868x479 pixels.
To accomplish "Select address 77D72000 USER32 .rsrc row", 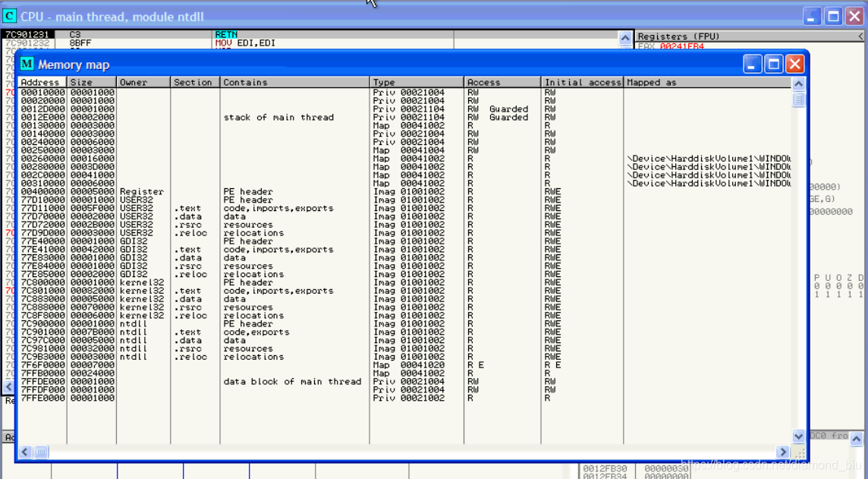I will [405, 225].
